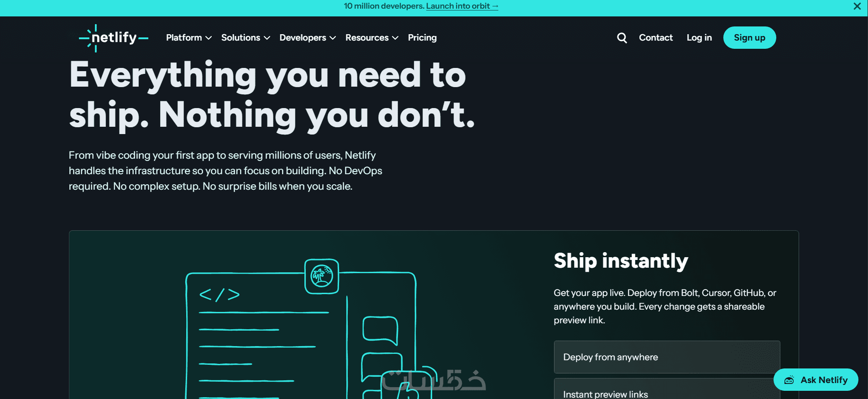Open the Resources dropdown menu
This screenshot has width=868, height=399.
tap(371, 38)
